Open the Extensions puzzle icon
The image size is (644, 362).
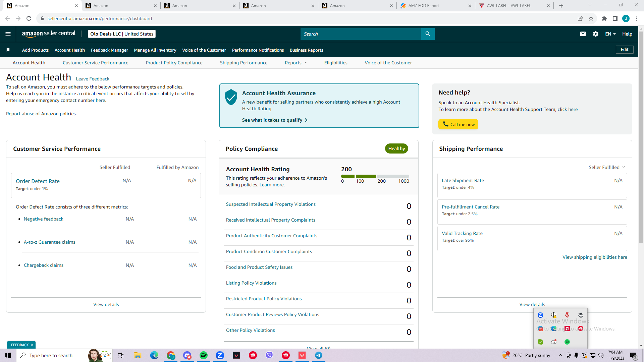604,18
